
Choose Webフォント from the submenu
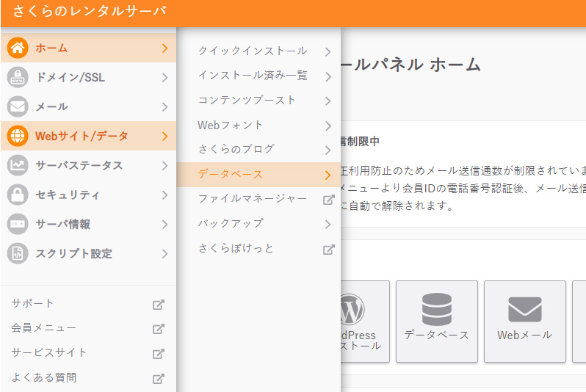[x=258, y=126]
